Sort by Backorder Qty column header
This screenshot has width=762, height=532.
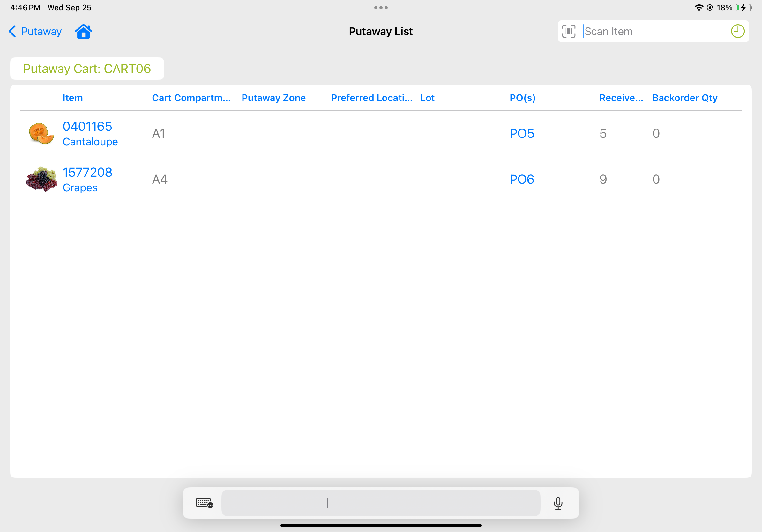685,98
